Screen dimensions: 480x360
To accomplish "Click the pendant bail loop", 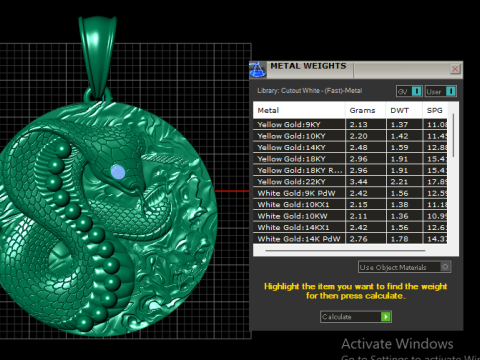I will 97,57.
